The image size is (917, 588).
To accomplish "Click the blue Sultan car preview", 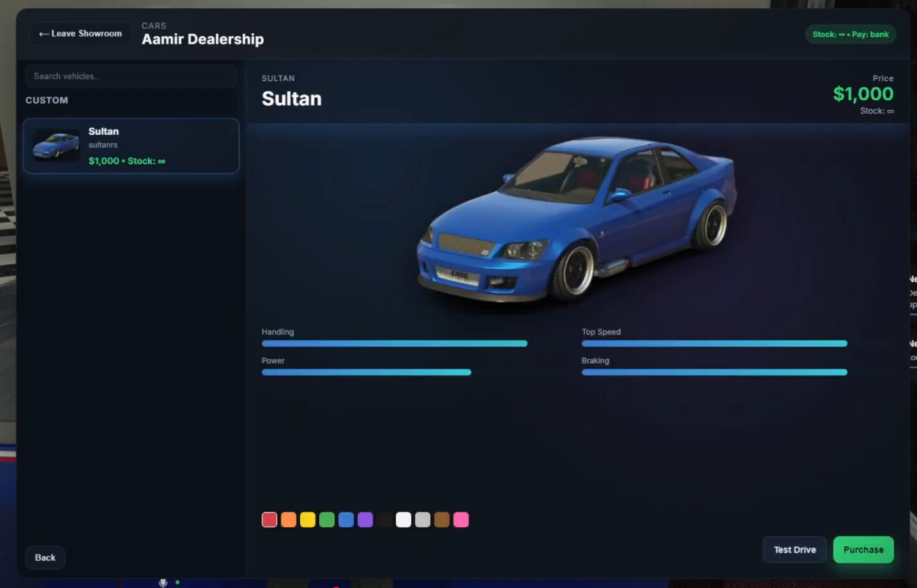I will click(x=577, y=219).
